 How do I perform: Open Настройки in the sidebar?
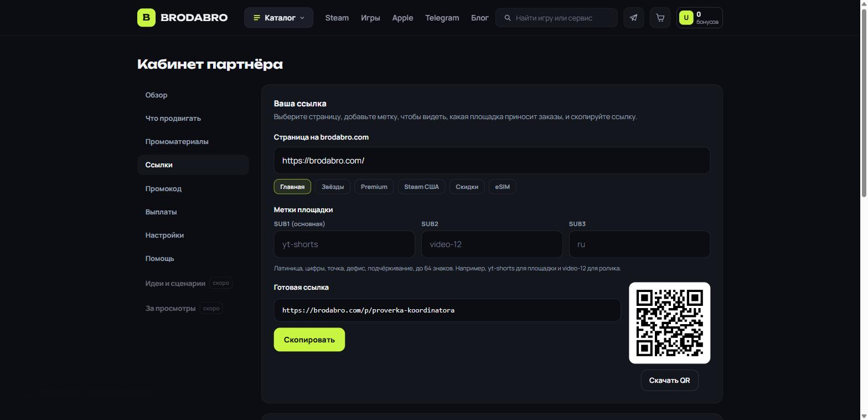click(x=193, y=235)
